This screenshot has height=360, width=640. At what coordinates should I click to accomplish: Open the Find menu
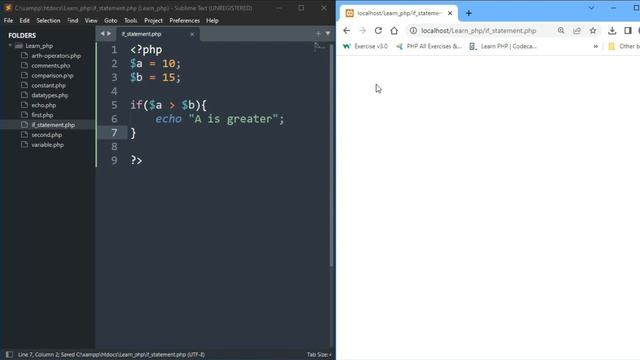click(73, 20)
